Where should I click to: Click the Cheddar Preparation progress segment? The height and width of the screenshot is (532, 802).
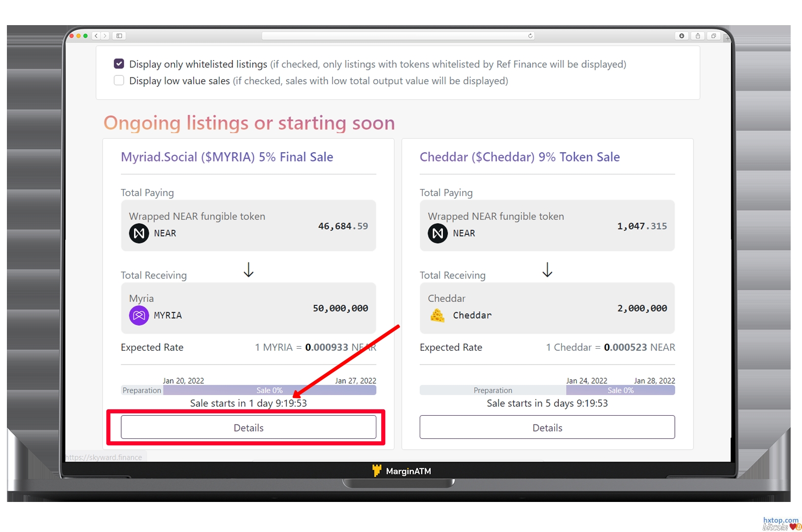click(x=493, y=390)
